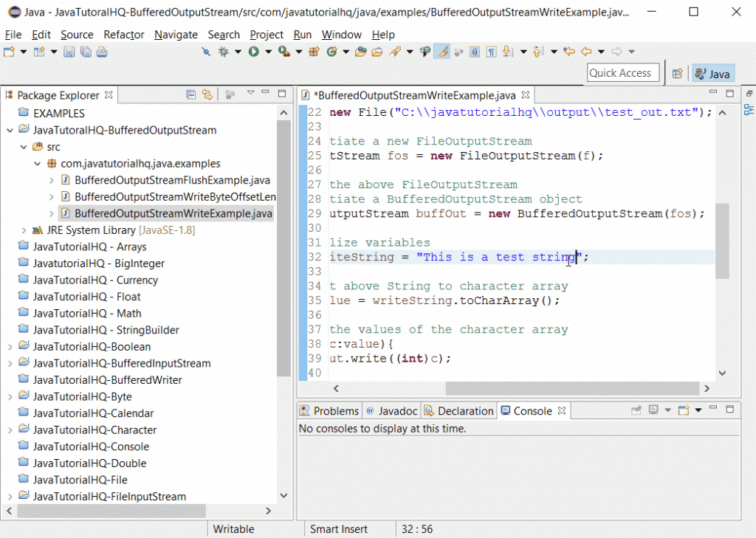Enable Link with Editor in Package Explorer
This screenshot has width=756, height=538.
pos(207,94)
